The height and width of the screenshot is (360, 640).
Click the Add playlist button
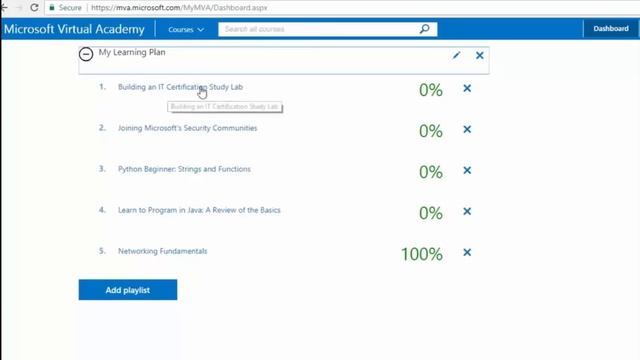tap(128, 290)
